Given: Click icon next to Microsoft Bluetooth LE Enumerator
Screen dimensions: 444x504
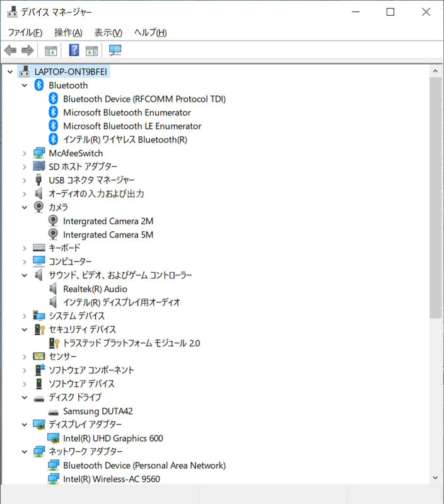Looking at the screenshot, I should click(x=54, y=125).
